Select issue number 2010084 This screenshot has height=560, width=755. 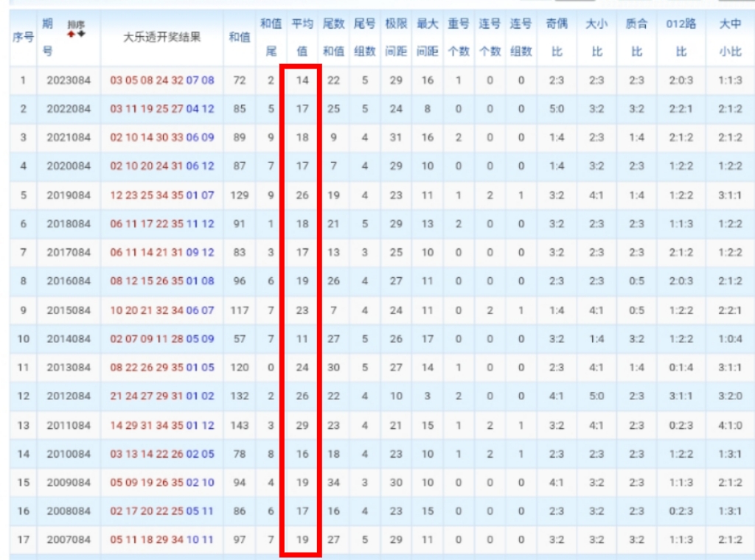coord(69,454)
